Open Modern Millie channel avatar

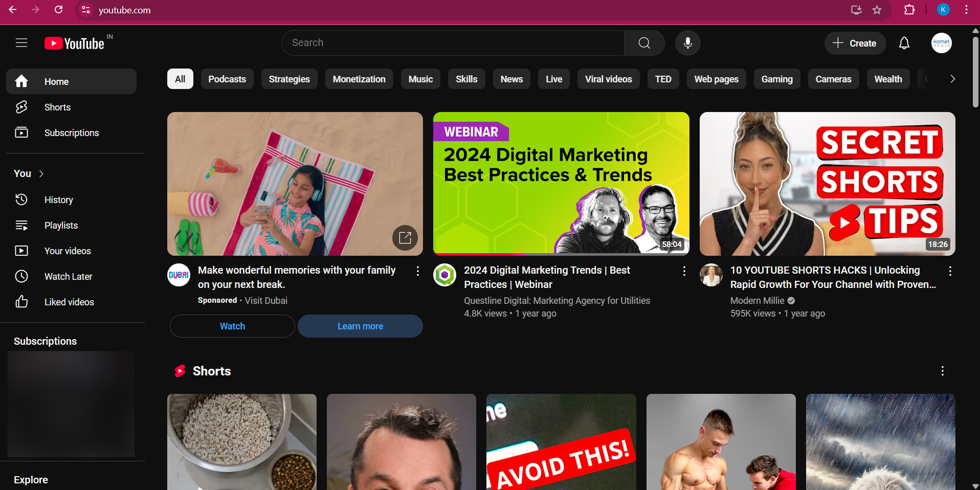(711, 275)
